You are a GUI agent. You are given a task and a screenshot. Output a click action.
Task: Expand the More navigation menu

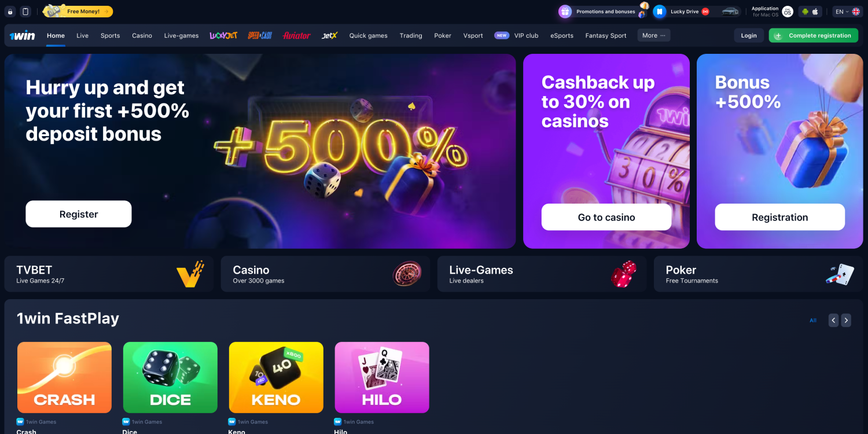click(654, 35)
